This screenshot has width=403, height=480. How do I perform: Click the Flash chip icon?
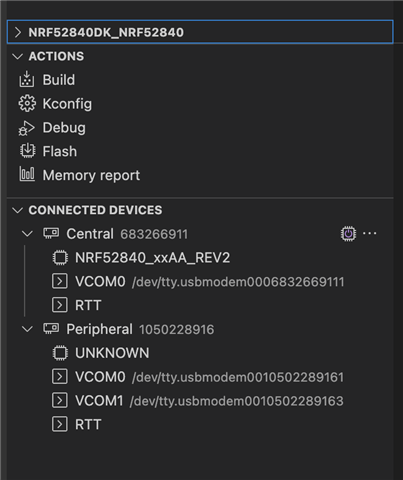27,151
